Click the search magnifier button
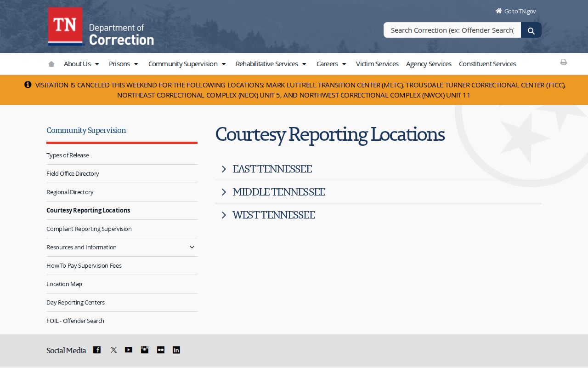Screen dimensions: 588x368 pyautogui.click(x=531, y=30)
